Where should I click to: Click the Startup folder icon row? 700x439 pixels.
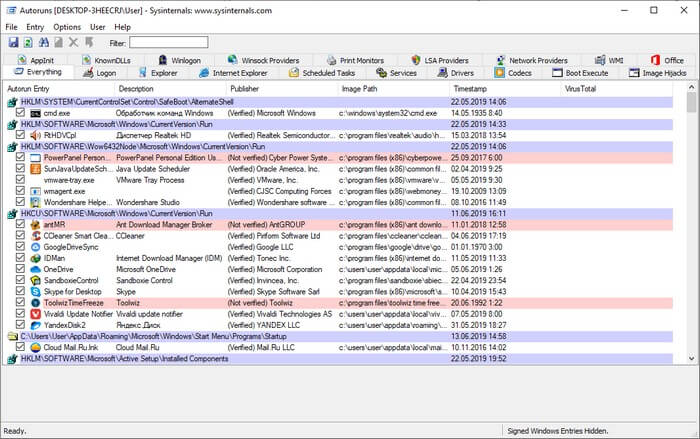12,336
